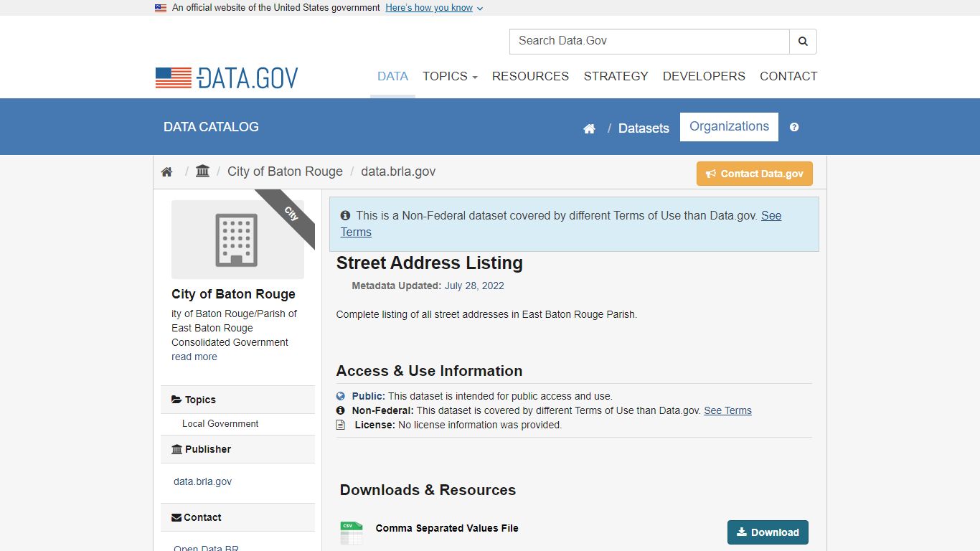Viewport: 980px width, 551px height.
Task: Open Comma Separated Values File resource
Action: (x=447, y=528)
